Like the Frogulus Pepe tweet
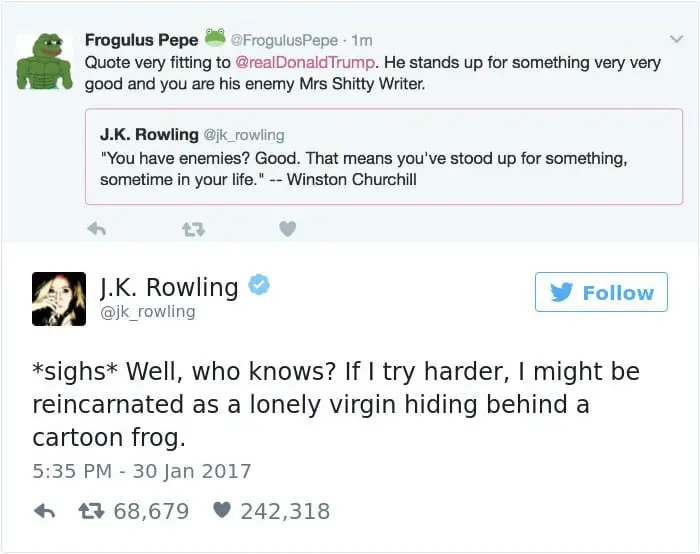The width and height of the screenshot is (700, 554). point(287,229)
